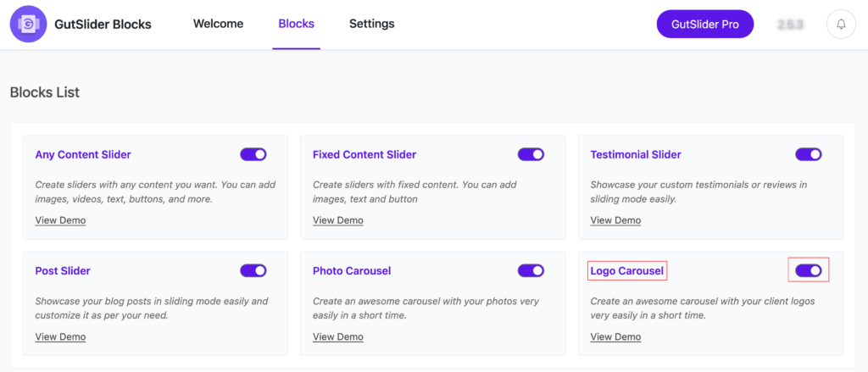Open the notifications bell icon

coord(841,25)
